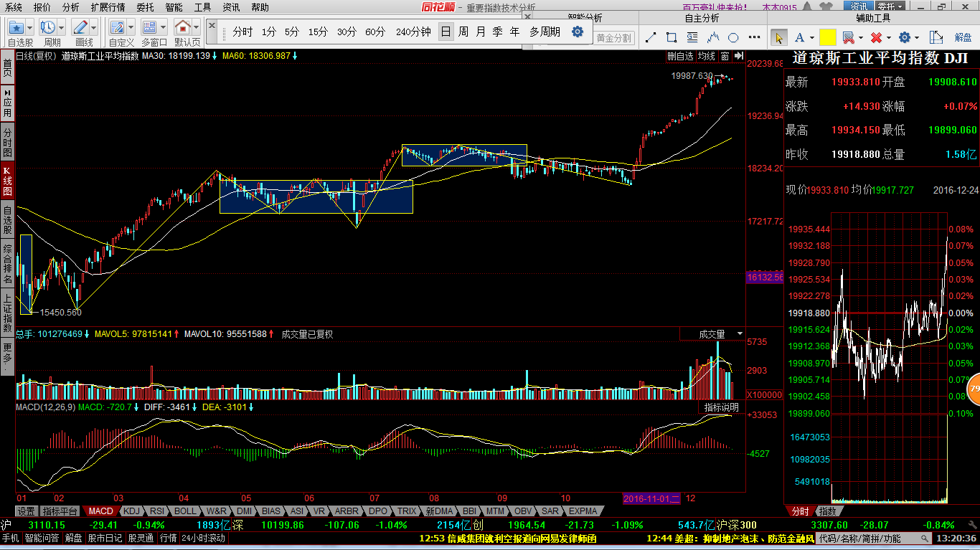
Task: Pick the yellow color swatch
Action: coord(828,37)
